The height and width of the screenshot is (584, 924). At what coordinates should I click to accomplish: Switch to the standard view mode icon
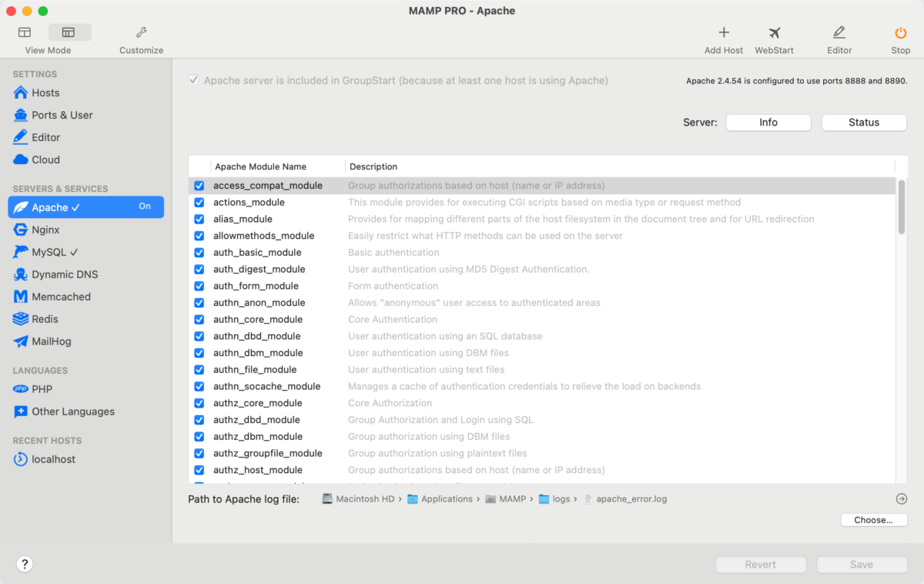[25, 32]
